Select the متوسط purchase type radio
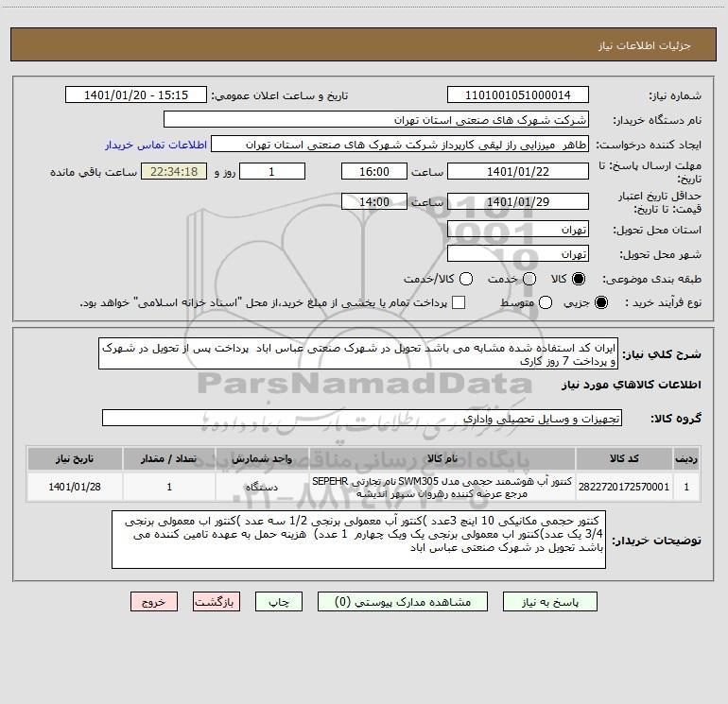This screenshot has height=704, width=728. click(x=546, y=302)
